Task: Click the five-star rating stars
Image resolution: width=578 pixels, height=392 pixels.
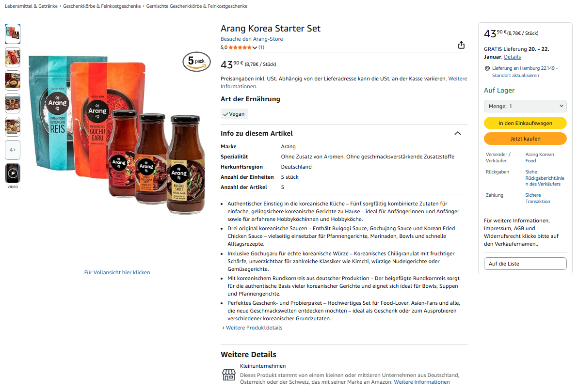Action: 240,47
